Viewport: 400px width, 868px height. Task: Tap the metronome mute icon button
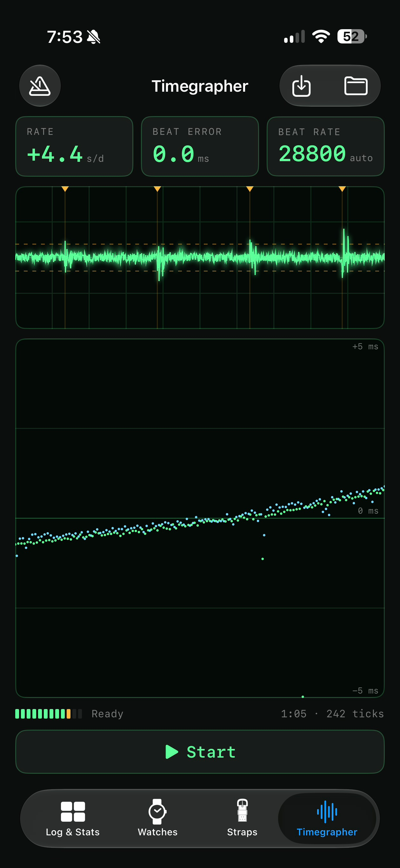tap(40, 86)
